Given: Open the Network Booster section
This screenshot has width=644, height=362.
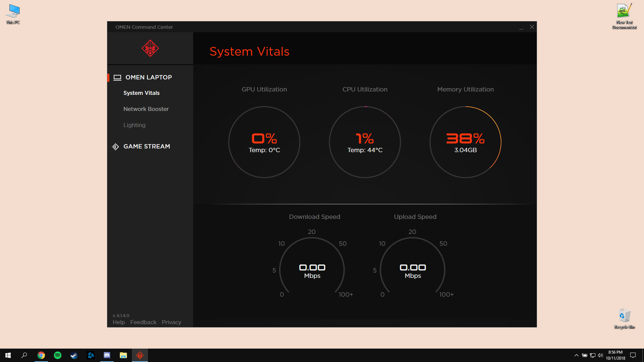Looking at the screenshot, I should [146, 109].
